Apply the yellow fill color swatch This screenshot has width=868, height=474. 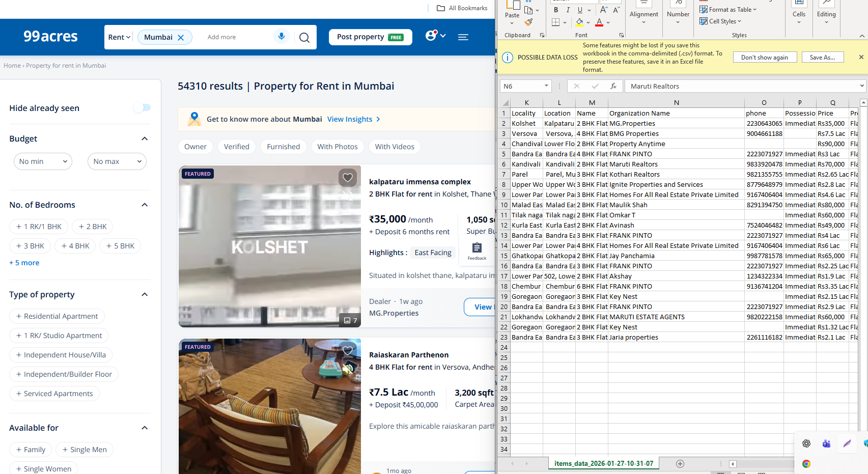579,22
